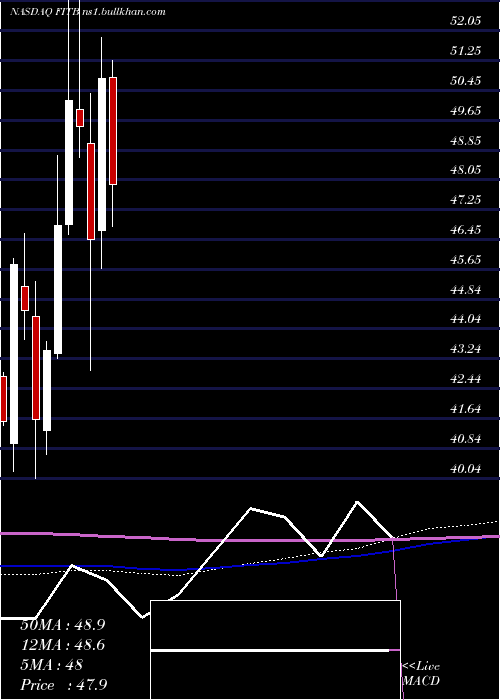Click the 40.84 price axis label

tap(466, 438)
